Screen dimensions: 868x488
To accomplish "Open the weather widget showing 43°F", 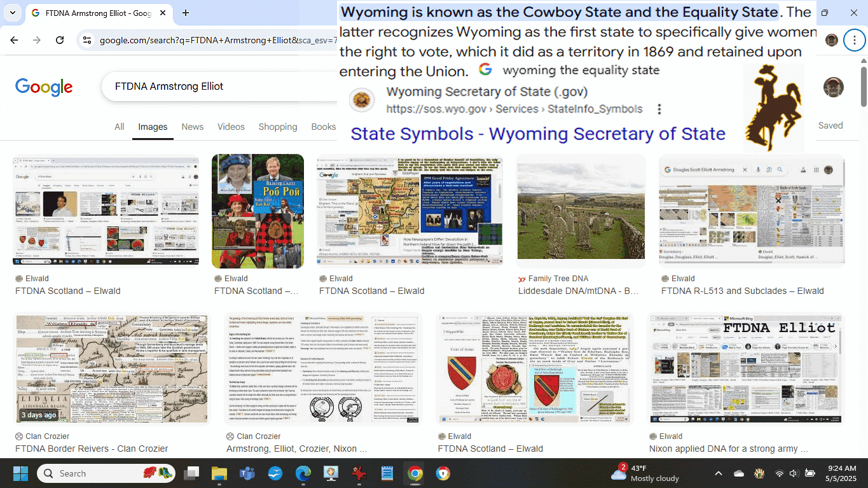I will coord(645,473).
